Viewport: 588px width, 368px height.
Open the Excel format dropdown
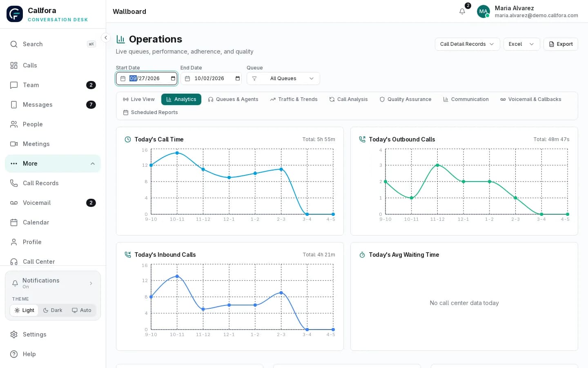[x=521, y=44]
